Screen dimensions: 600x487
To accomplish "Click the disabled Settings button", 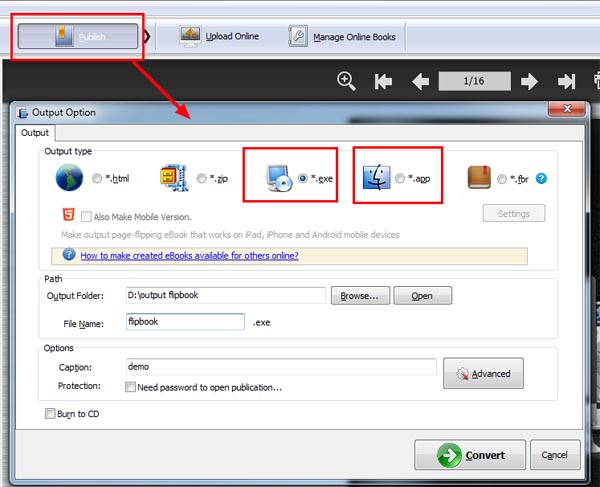I will tap(514, 213).
